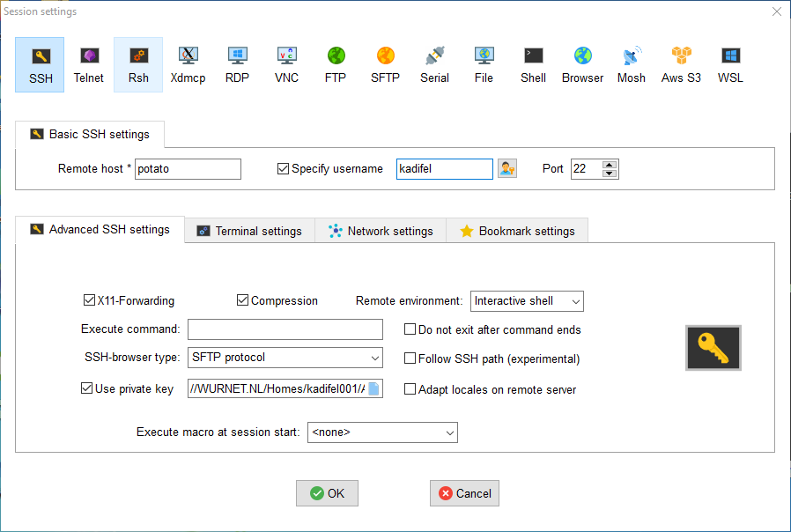Choose the WSL session icon
This screenshot has height=532, width=791.
point(730,65)
